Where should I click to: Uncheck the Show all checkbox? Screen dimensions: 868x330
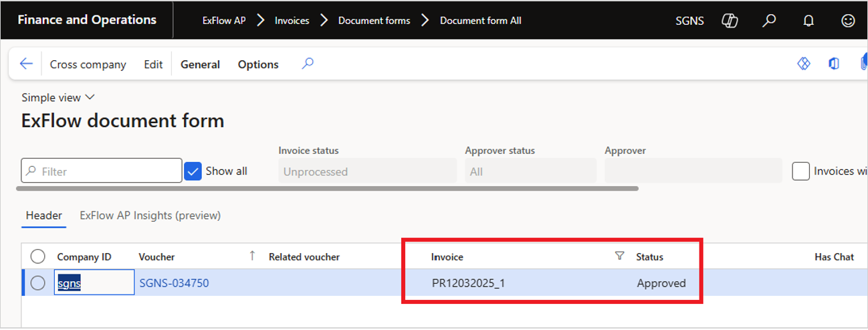[x=193, y=171]
